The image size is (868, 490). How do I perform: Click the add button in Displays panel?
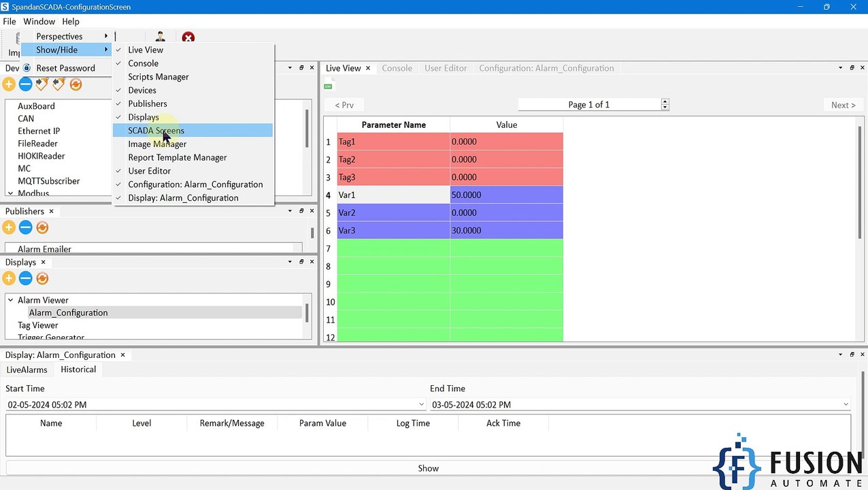click(x=9, y=278)
